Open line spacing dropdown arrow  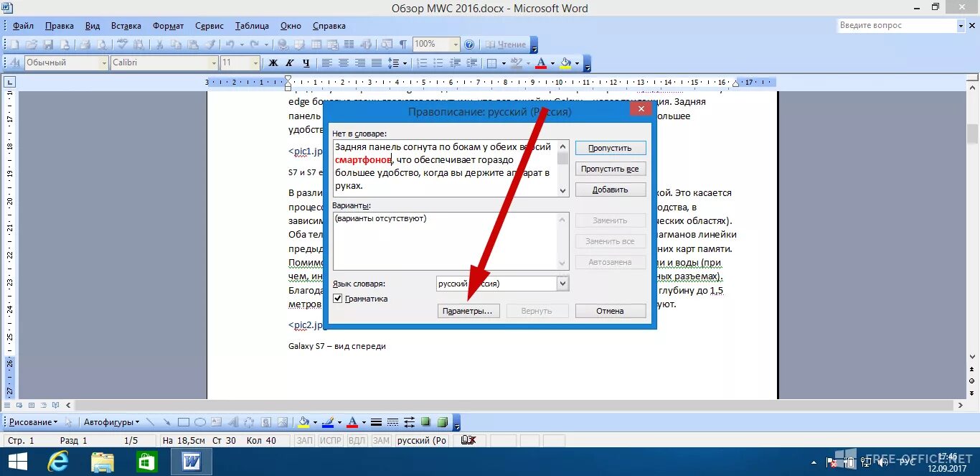[405, 62]
